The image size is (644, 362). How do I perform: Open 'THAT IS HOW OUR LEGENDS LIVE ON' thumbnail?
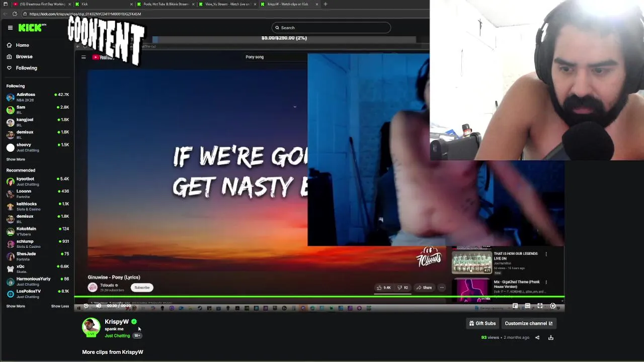tap(471, 262)
